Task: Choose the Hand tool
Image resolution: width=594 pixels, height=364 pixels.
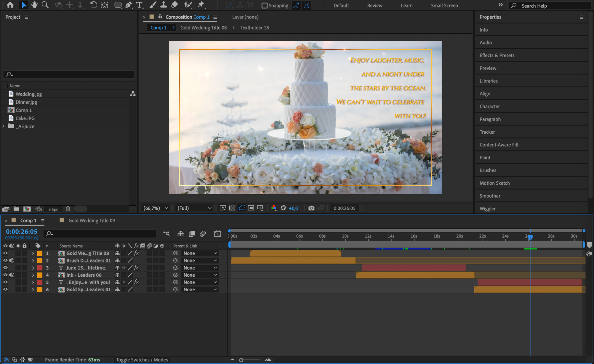Action: click(34, 5)
